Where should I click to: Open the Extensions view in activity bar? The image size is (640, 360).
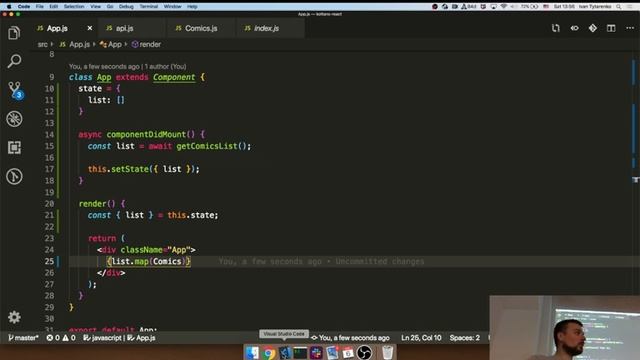14,147
